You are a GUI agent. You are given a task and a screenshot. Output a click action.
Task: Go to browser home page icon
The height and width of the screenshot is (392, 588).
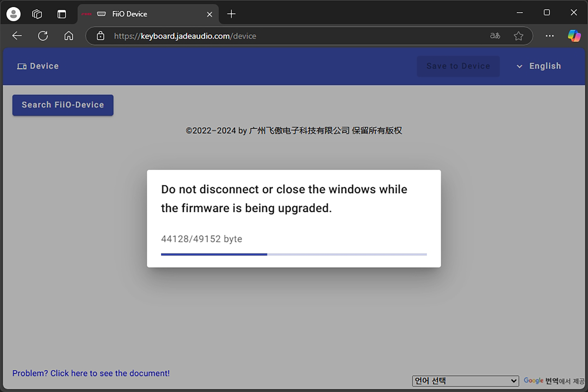(69, 36)
